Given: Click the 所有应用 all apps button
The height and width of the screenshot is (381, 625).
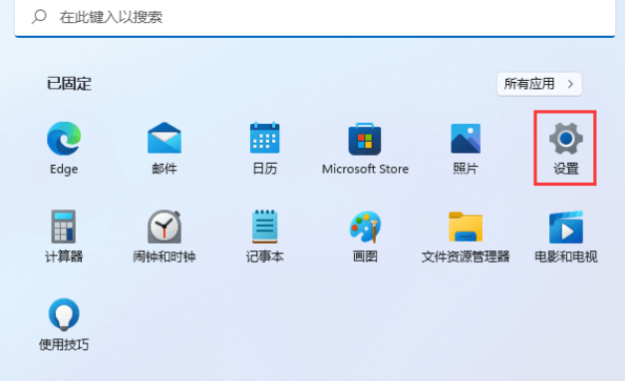Looking at the screenshot, I should 539,84.
